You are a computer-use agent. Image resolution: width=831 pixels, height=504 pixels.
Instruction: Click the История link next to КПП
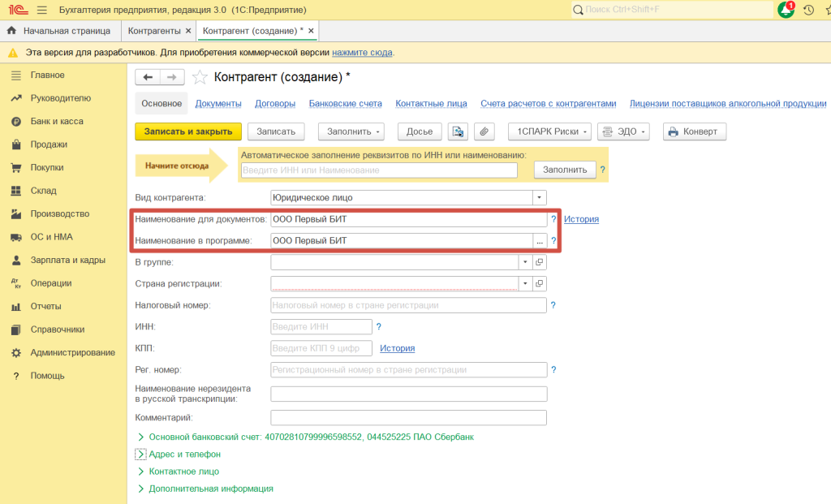point(397,348)
